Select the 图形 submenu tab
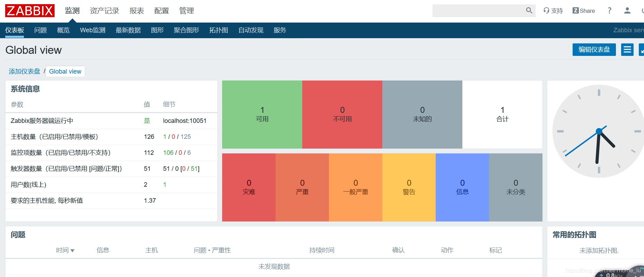 [157, 30]
